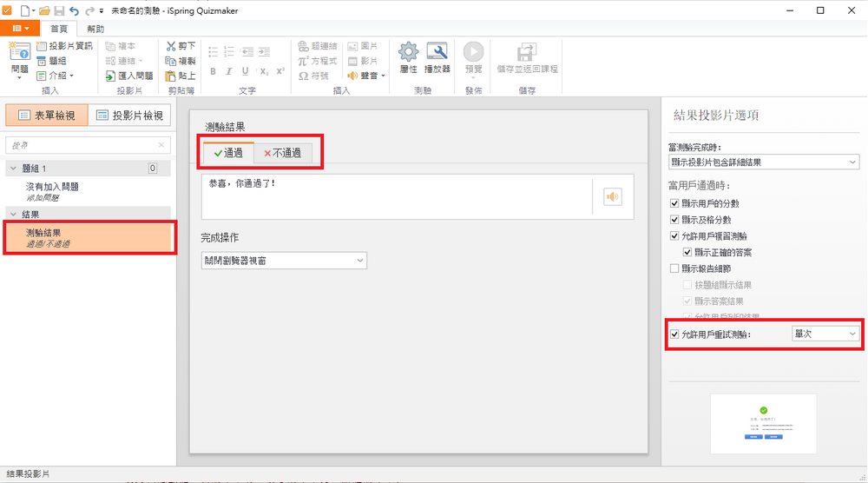Open the 單次 retry count dropdown
The height and width of the screenshot is (483, 868).
[x=825, y=334]
